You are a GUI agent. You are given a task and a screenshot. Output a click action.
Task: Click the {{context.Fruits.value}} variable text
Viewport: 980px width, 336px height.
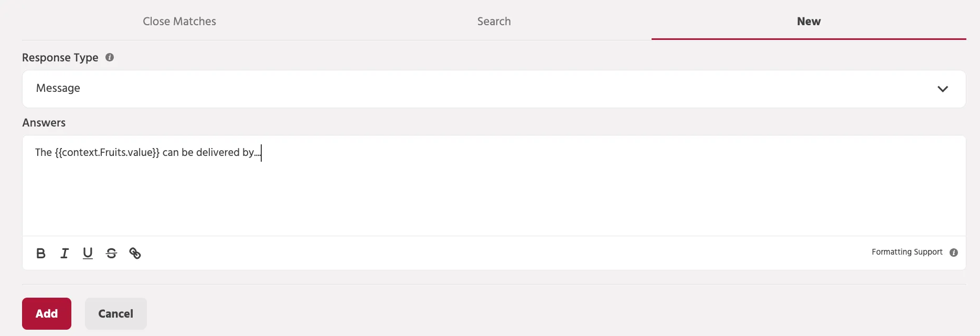click(107, 152)
